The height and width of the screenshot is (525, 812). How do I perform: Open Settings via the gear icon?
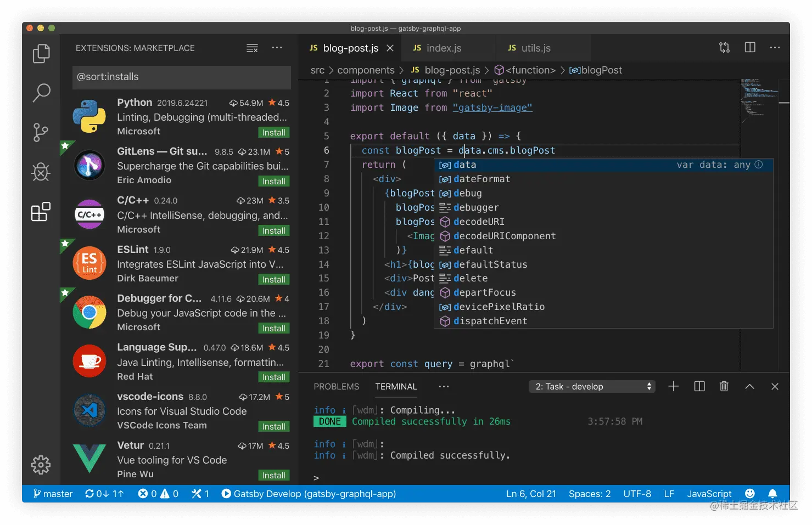point(41,465)
